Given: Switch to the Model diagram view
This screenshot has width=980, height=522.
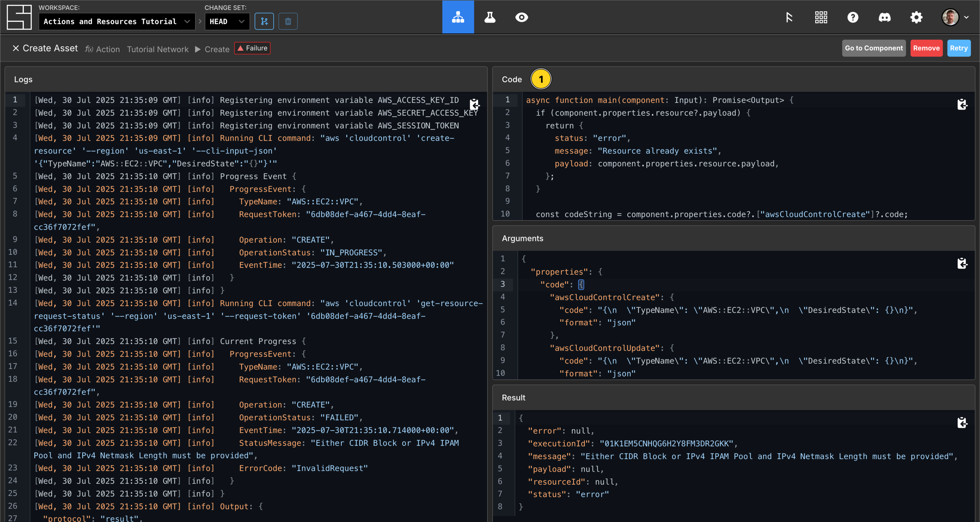Looking at the screenshot, I should pyautogui.click(x=458, y=17).
